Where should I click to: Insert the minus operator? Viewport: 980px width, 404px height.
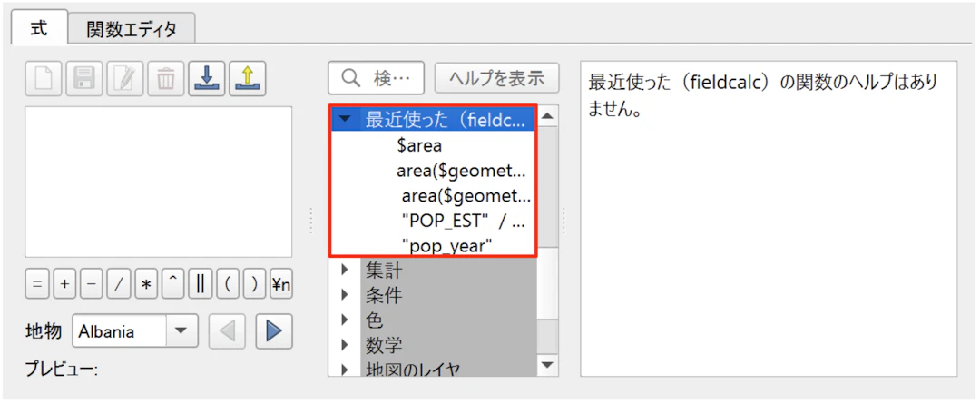(x=92, y=284)
